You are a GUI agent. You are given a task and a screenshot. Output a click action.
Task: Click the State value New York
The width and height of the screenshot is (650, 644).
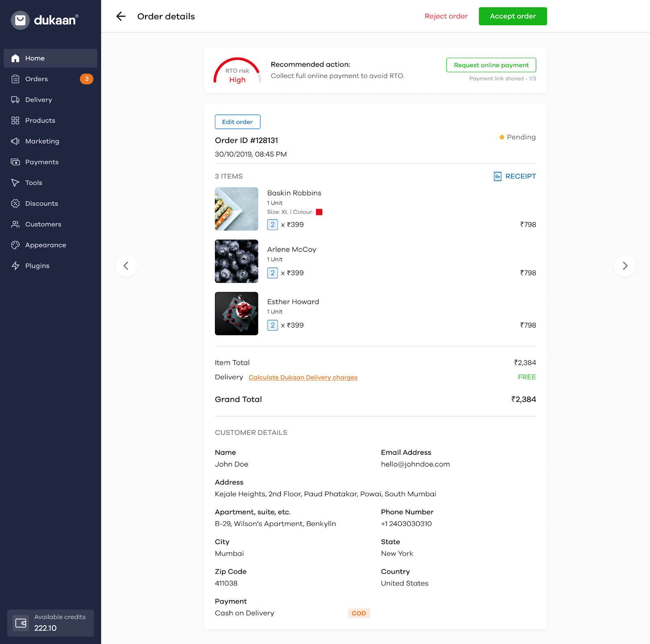pos(397,553)
